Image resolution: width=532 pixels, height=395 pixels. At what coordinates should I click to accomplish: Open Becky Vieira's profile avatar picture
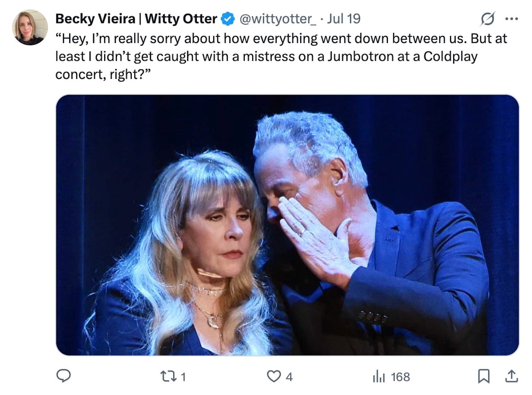(x=30, y=27)
